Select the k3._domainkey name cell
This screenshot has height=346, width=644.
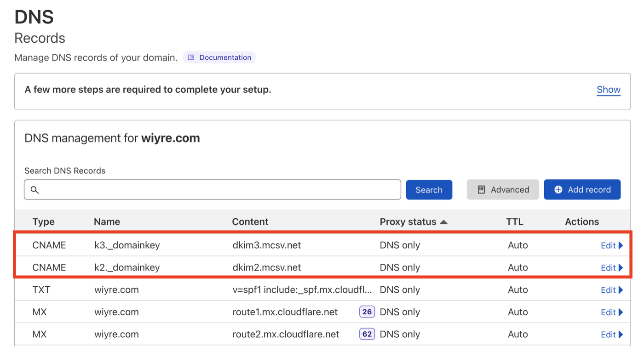click(127, 245)
